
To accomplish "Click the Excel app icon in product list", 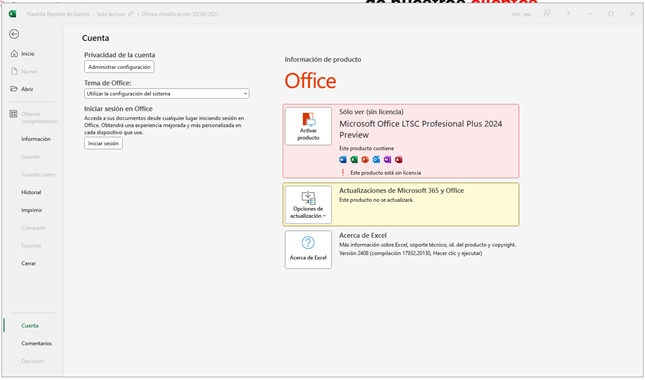I will [x=354, y=160].
